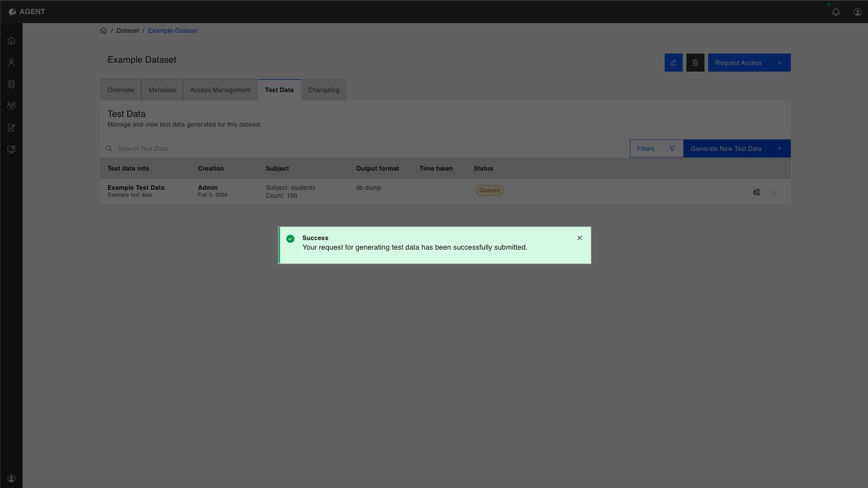Image resolution: width=868 pixels, height=488 pixels.
Task: View details icon for Example Test Data row
Action: tap(757, 192)
